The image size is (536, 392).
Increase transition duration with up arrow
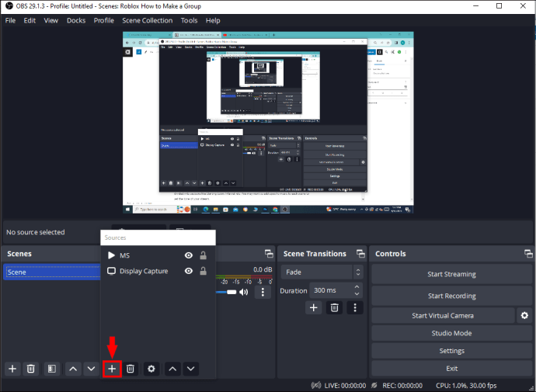pyautogui.click(x=357, y=287)
